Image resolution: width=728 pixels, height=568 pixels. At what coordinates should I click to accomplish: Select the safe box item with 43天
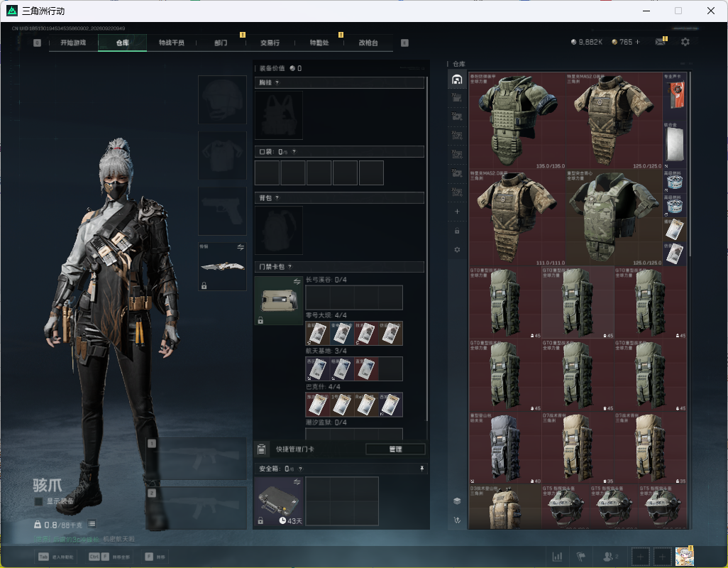coord(279,501)
